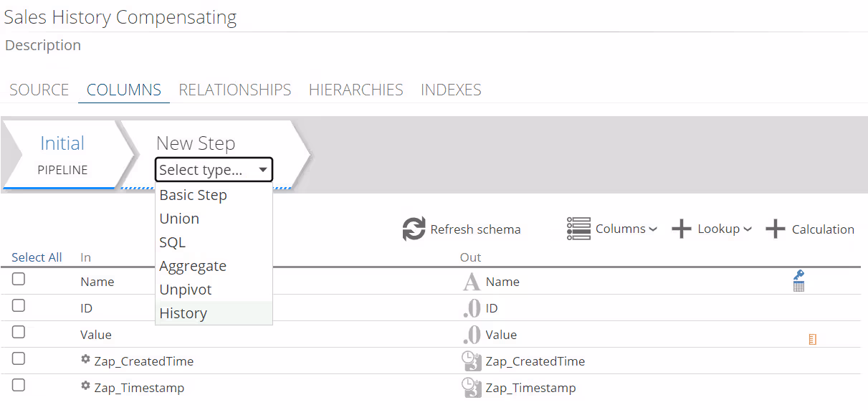Click the Columns list icon
Screen dimensions: 868x410
(578, 229)
